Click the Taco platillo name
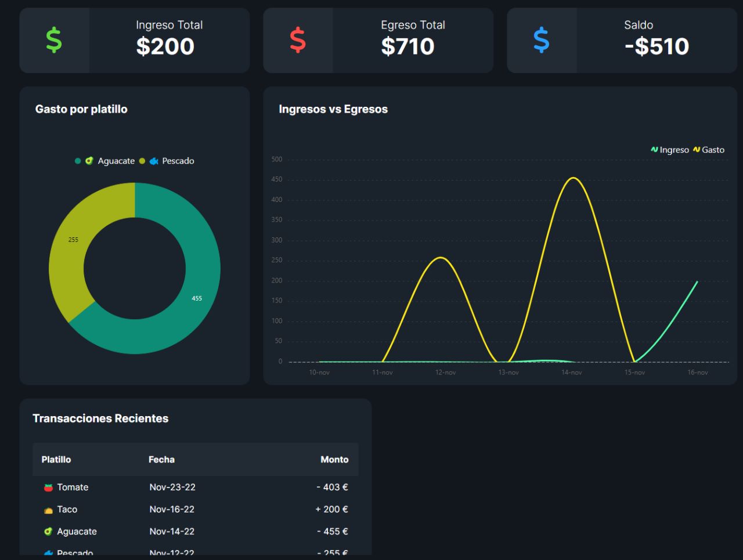Screen dimensions: 743x560 click(67, 510)
